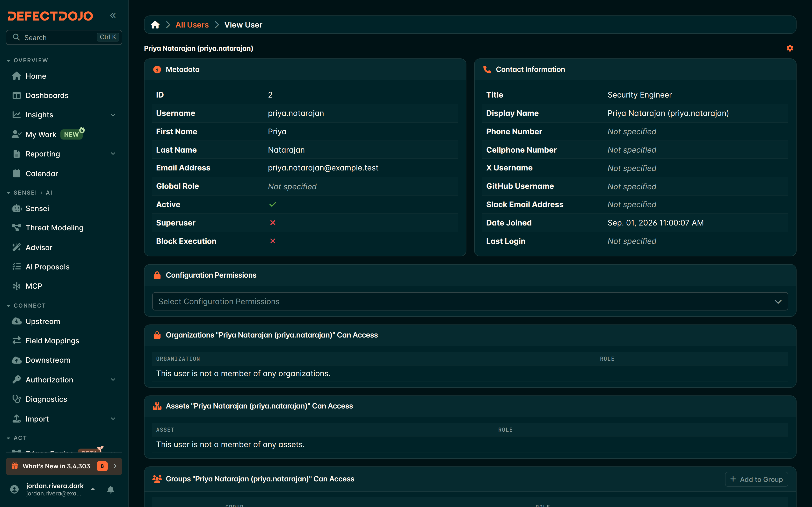
Task: Open the user settings gear icon
Action: pyautogui.click(x=790, y=48)
